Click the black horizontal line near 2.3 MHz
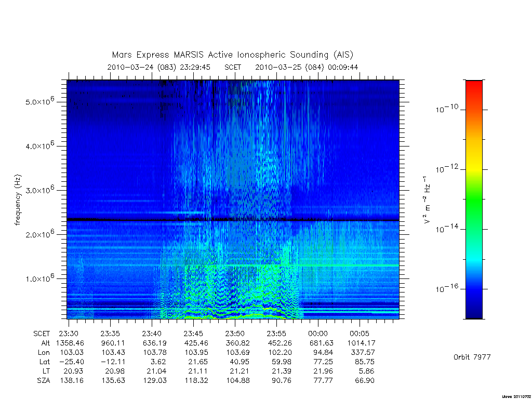Screen dimensions: 532x399 [x=233, y=220]
